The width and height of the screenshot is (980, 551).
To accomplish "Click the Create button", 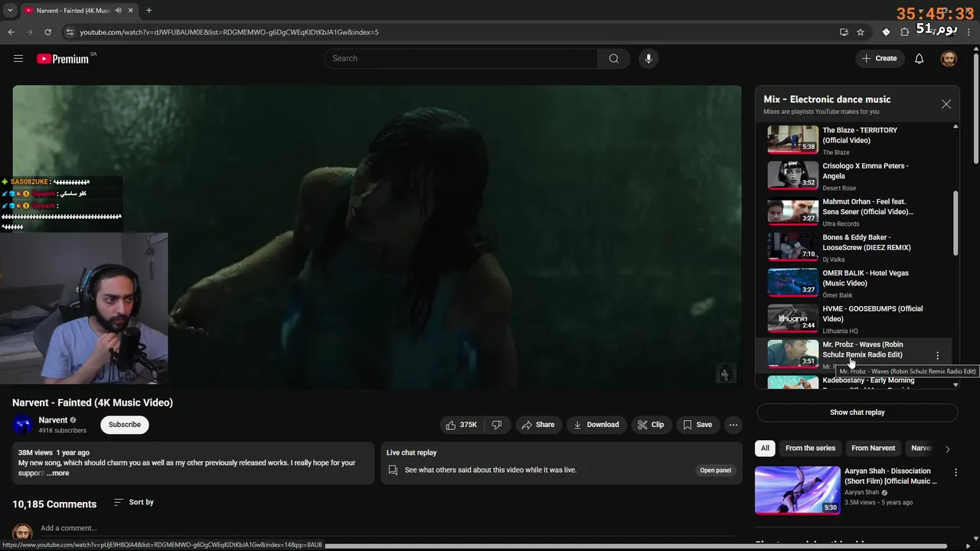I will point(879,58).
